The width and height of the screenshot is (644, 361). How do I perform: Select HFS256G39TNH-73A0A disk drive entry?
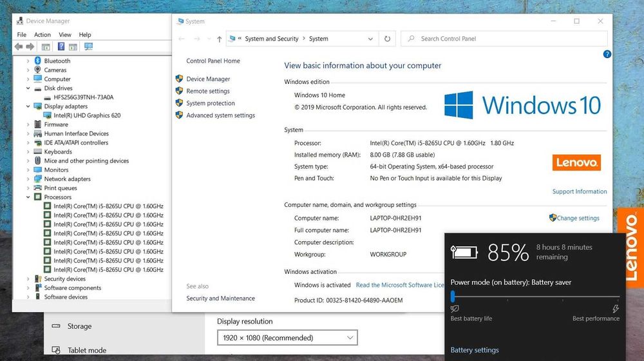[84, 97]
